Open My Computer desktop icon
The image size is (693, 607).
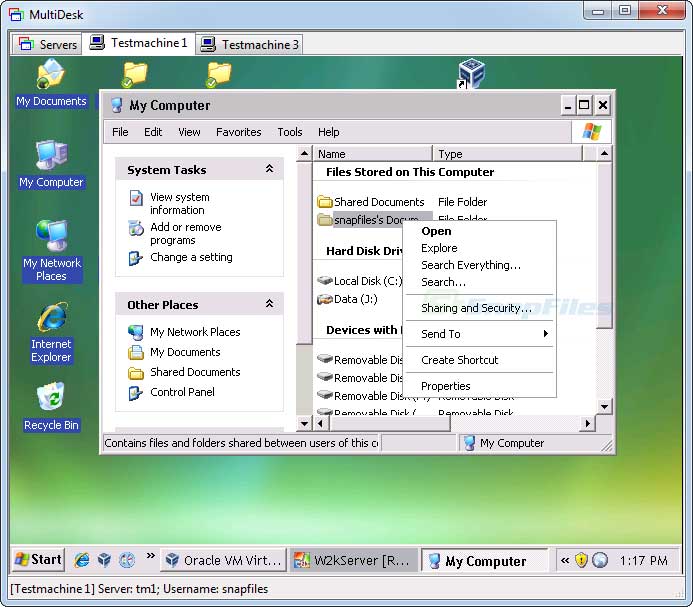(x=51, y=164)
